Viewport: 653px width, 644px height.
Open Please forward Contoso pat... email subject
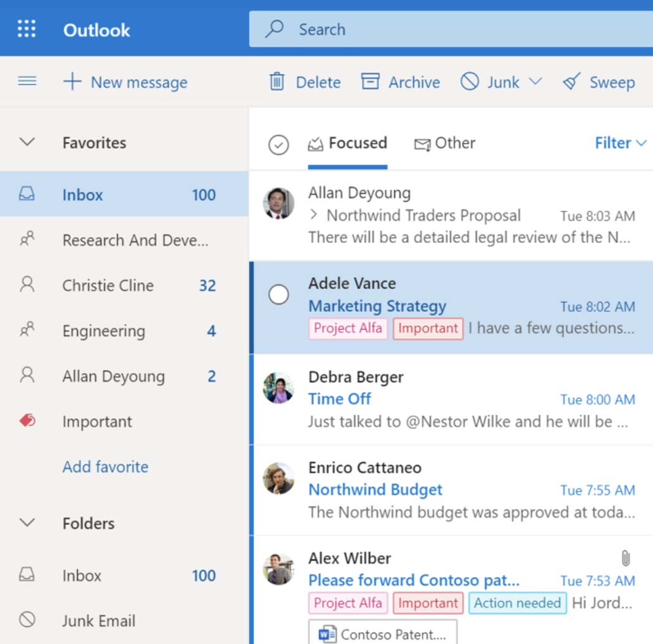click(x=414, y=580)
